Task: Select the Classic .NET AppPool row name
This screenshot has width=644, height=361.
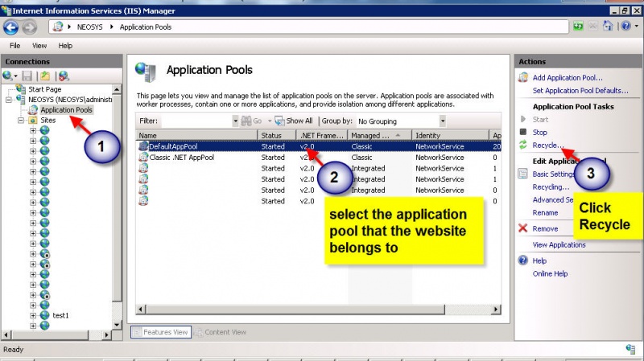Action: click(182, 158)
